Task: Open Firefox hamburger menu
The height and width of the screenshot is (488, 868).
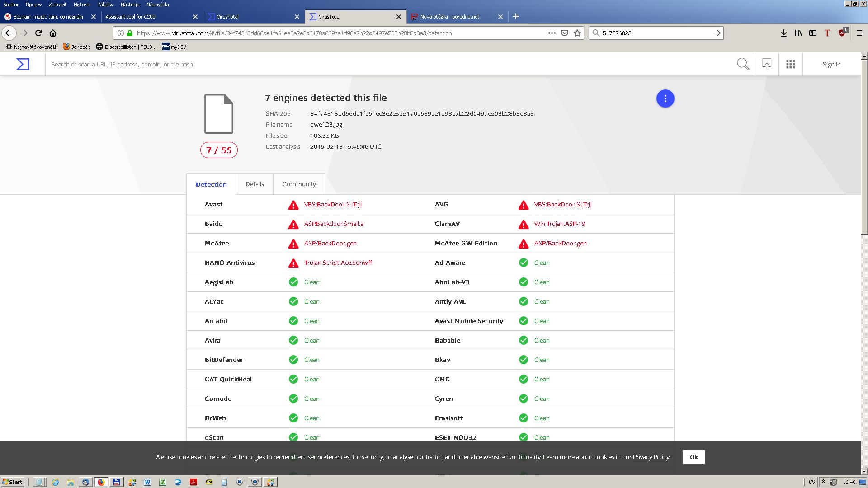Action: 859,33
